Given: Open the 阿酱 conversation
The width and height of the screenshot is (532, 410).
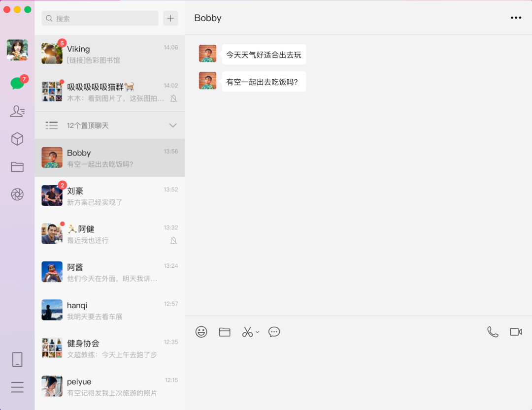Looking at the screenshot, I should point(110,272).
